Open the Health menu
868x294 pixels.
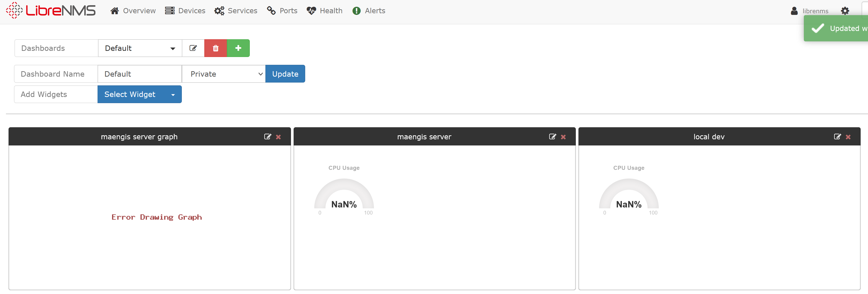(324, 11)
